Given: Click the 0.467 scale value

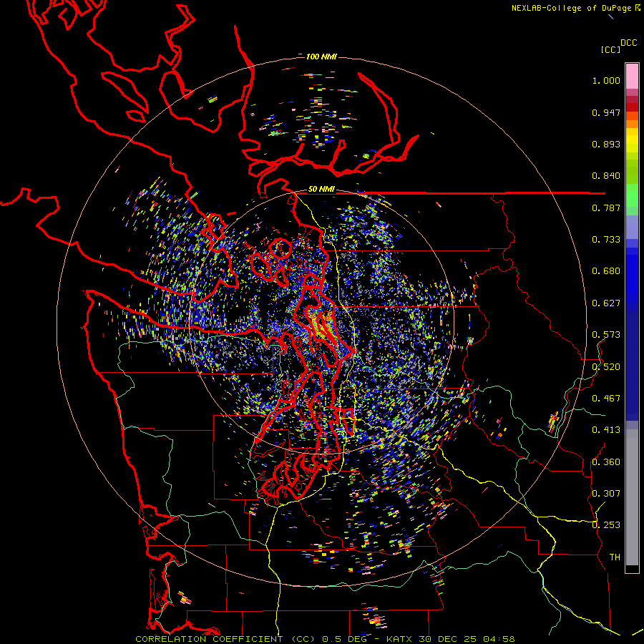Looking at the screenshot, I should pos(606,399).
